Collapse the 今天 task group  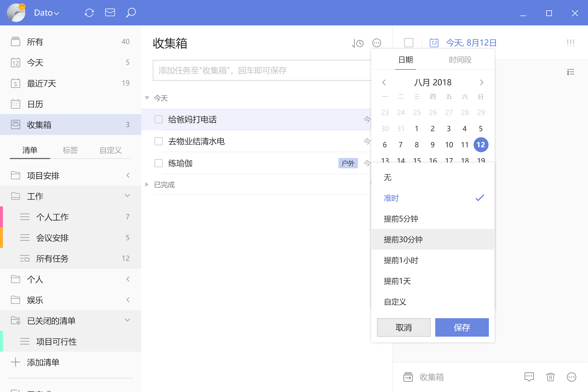click(x=147, y=98)
